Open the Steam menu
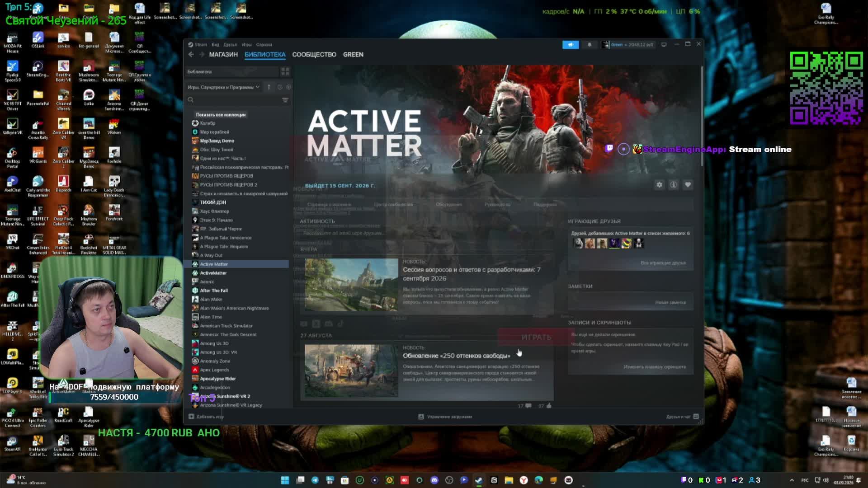 click(198, 45)
